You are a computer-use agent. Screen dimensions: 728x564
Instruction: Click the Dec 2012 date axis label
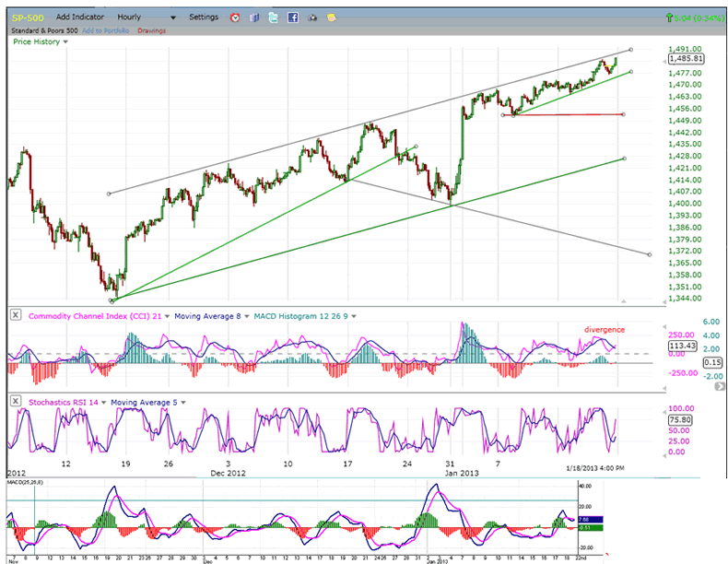click(x=228, y=473)
